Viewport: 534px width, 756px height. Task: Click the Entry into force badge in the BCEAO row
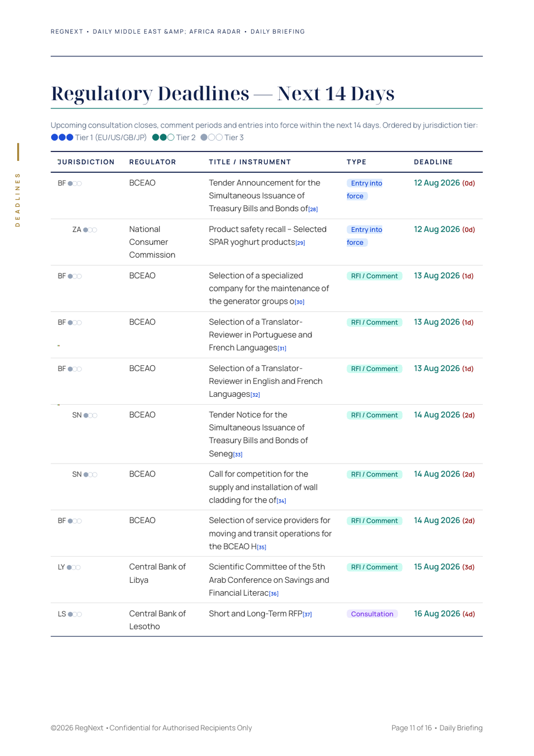tap(365, 189)
